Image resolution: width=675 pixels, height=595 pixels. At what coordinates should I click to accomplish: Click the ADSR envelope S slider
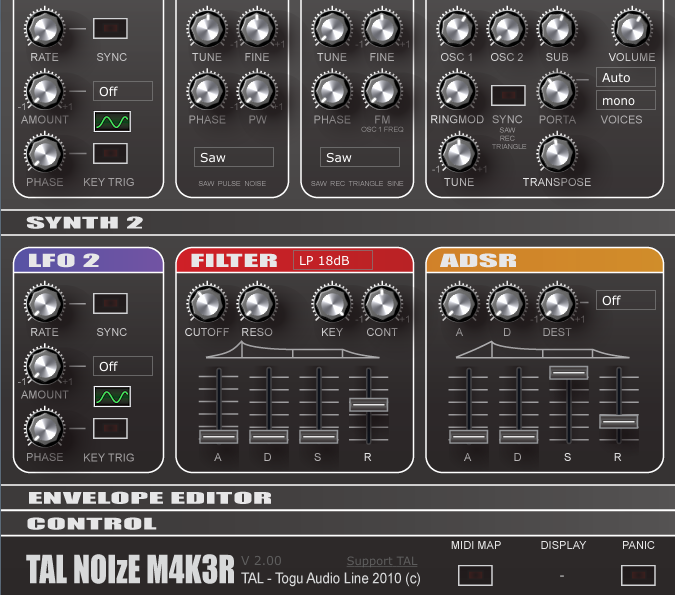568,373
